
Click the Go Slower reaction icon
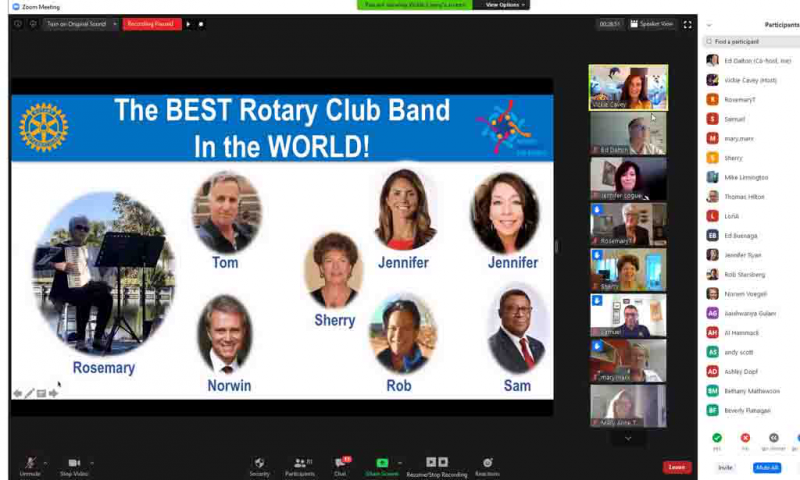tap(773, 438)
